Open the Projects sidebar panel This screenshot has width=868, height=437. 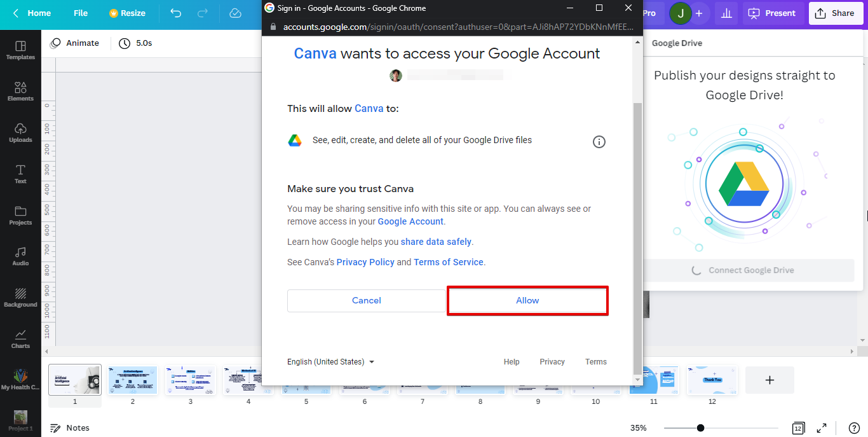click(20, 216)
